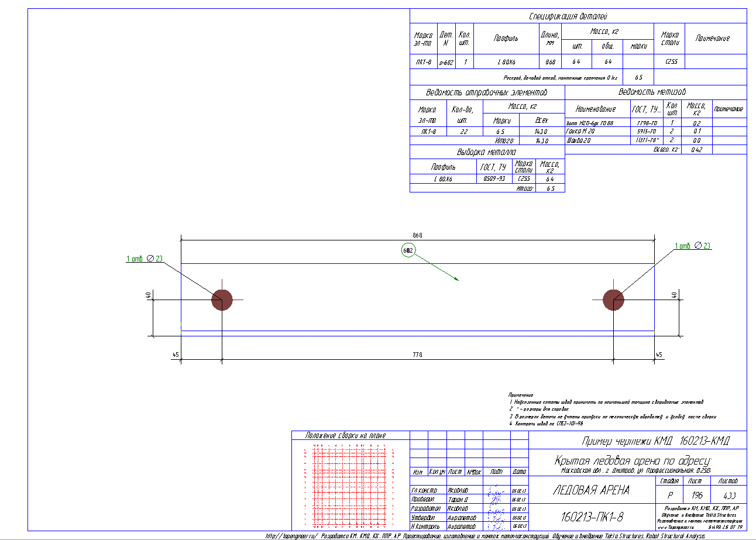Select the 778 hole spacing dimension
Screen dimensions: 756x540
click(x=417, y=355)
